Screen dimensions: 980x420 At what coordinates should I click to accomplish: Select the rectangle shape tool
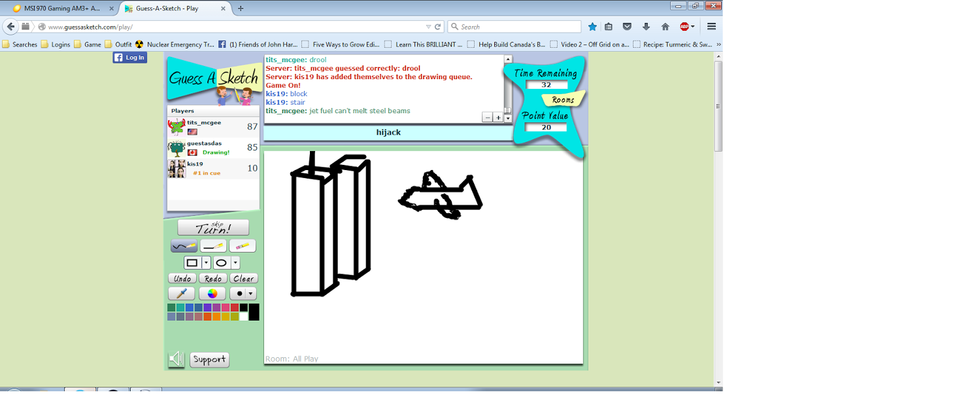coord(193,262)
